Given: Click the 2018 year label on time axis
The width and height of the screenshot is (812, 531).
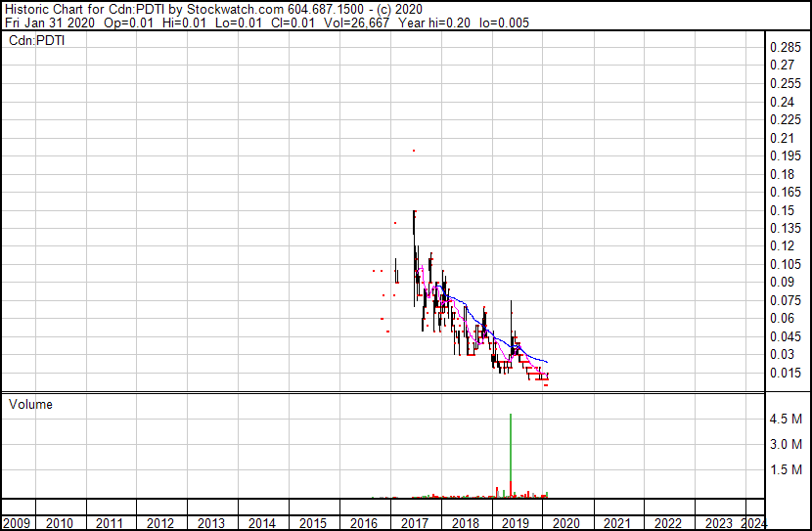Looking at the screenshot, I should tap(466, 523).
